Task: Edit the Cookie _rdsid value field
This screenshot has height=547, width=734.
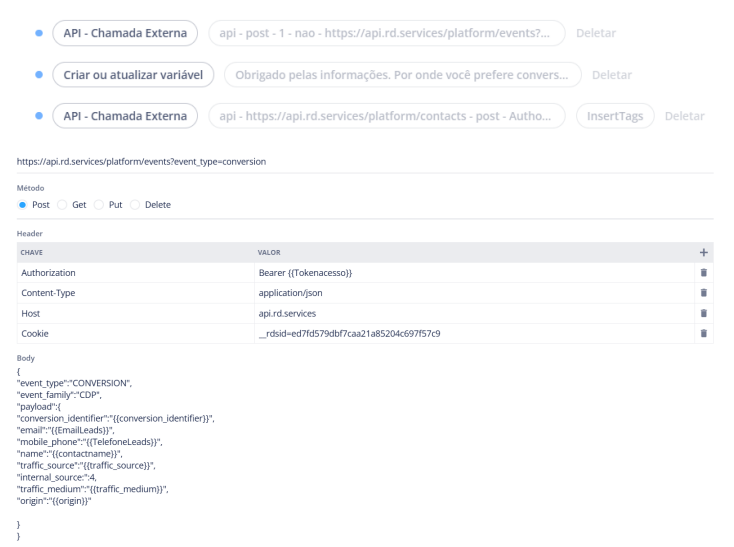Action: pyautogui.click(x=472, y=333)
